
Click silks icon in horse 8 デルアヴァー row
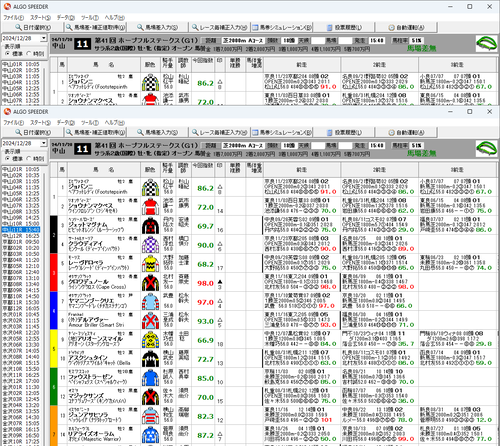[150, 321]
